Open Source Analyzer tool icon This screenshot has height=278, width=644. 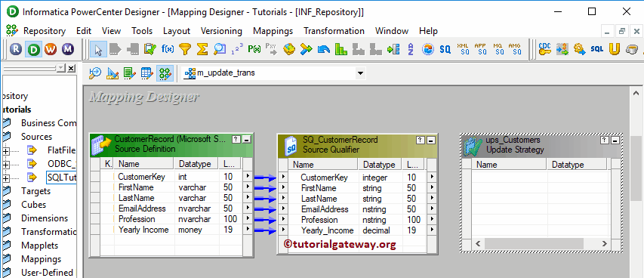[x=95, y=73]
